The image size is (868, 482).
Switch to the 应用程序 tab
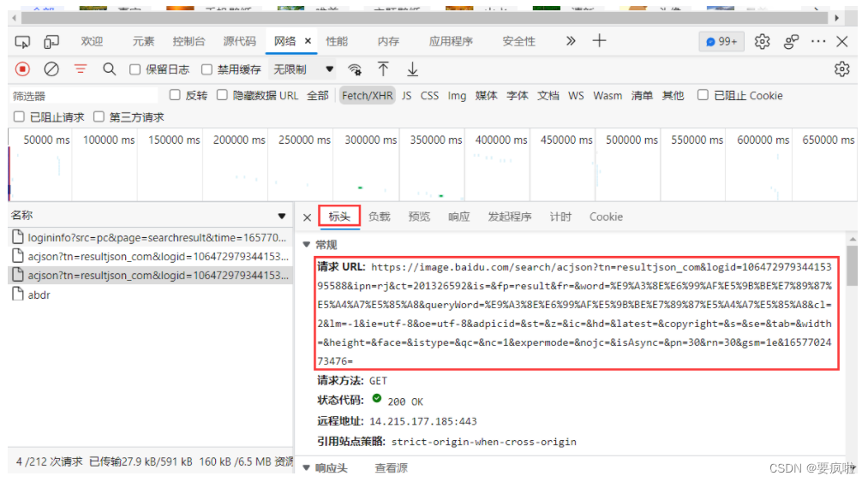(x=452, y=41)
